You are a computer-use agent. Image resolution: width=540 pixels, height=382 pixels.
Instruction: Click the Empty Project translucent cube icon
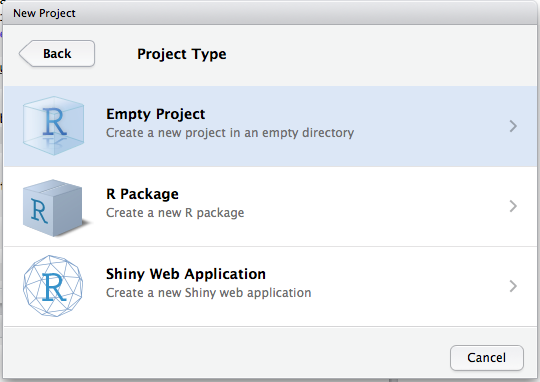(53, 126)
